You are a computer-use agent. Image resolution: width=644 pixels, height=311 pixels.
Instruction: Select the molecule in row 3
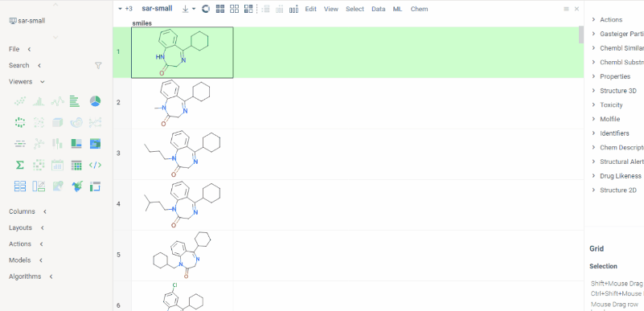tap(183, 154)
